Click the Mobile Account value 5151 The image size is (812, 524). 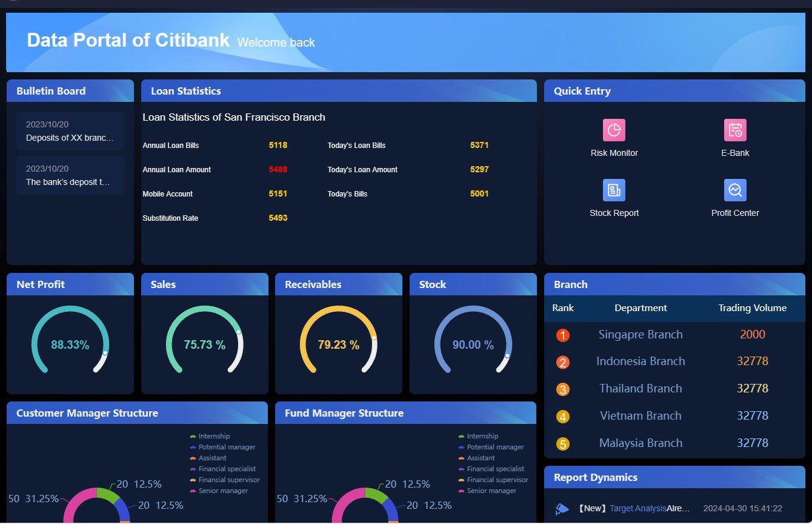point(278,194)
